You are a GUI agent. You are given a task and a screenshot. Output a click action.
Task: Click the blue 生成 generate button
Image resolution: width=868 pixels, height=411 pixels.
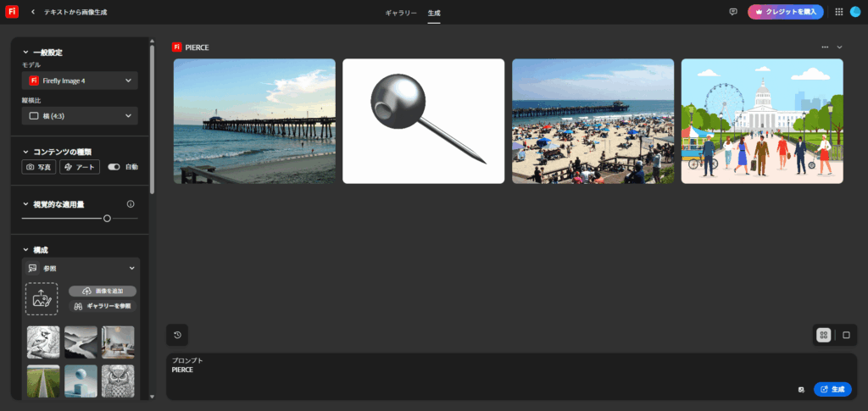[x=832, y=389]
